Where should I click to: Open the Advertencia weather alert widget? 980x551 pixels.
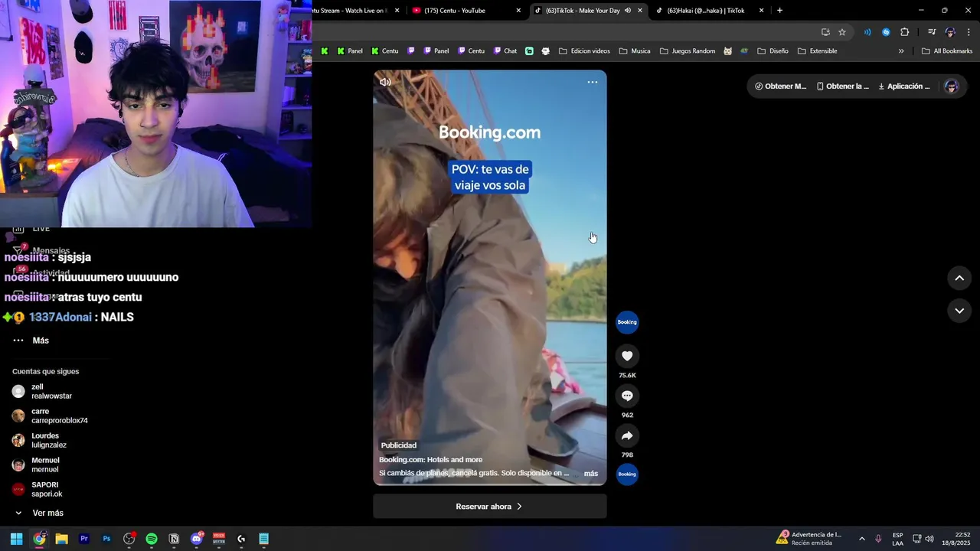click(809, 539)
